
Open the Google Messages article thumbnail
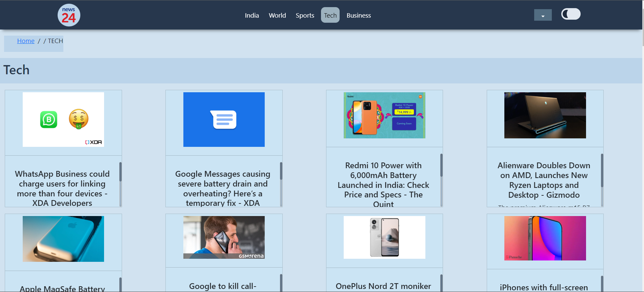224,119
